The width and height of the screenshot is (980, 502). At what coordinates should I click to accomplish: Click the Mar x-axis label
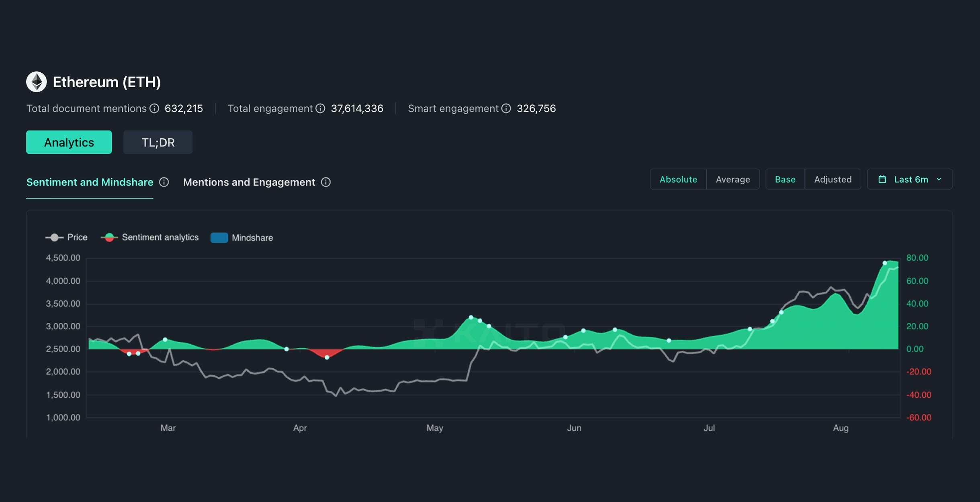[168, 428]
